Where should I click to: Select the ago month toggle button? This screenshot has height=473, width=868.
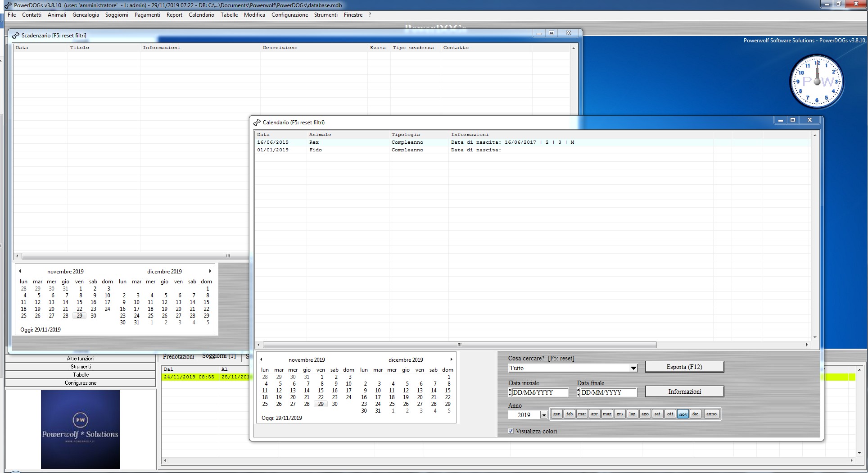pyautogui.click(x=645, y=414)
